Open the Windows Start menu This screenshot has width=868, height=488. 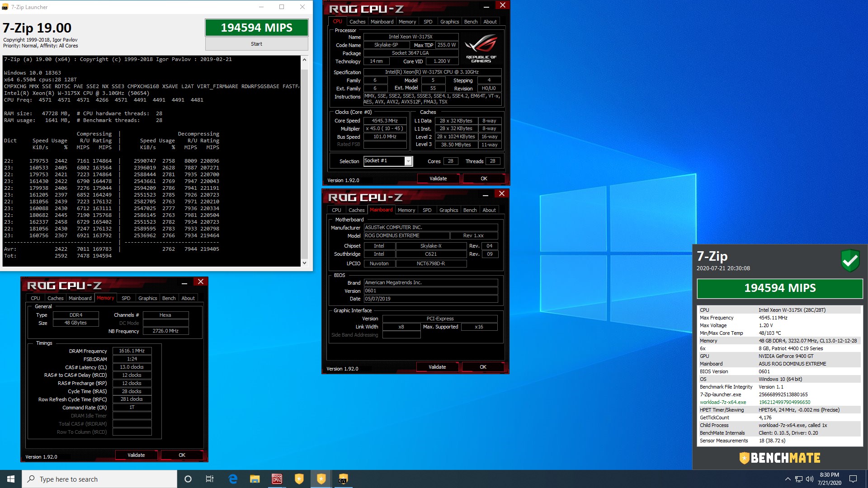point(11,479)
